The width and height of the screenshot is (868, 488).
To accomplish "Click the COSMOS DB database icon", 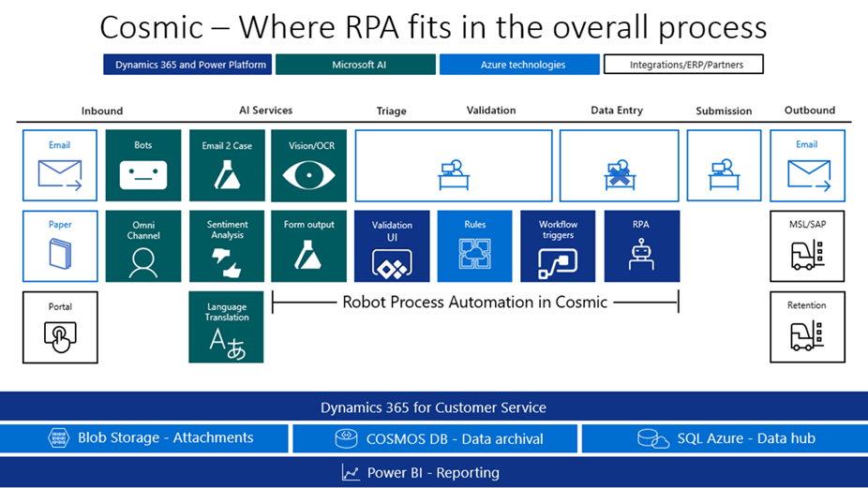I will coord(347,438).
